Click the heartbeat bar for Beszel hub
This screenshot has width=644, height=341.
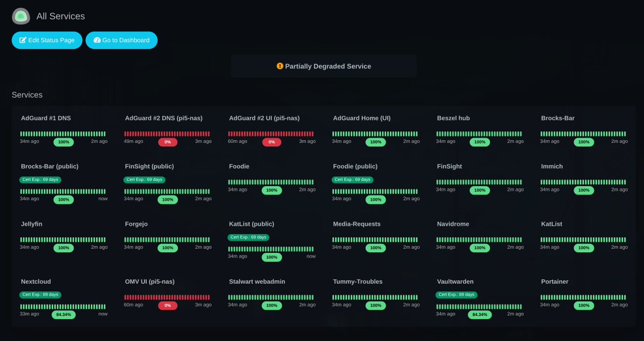[479, 134]
